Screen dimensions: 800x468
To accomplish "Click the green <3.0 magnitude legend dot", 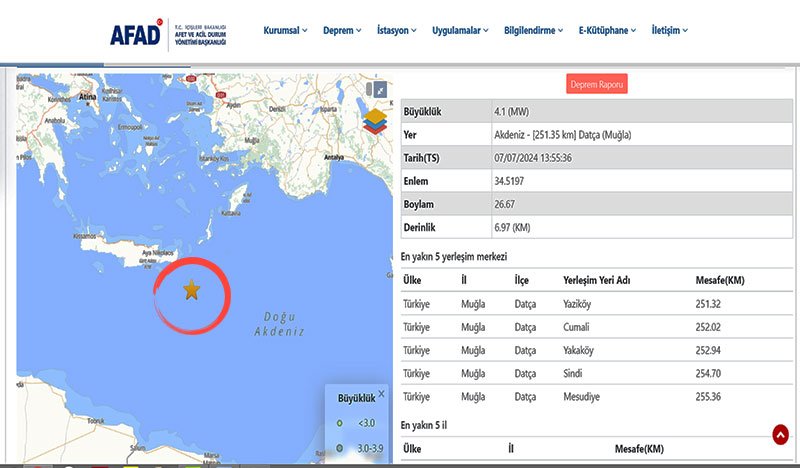I will (x=339, y=423).
